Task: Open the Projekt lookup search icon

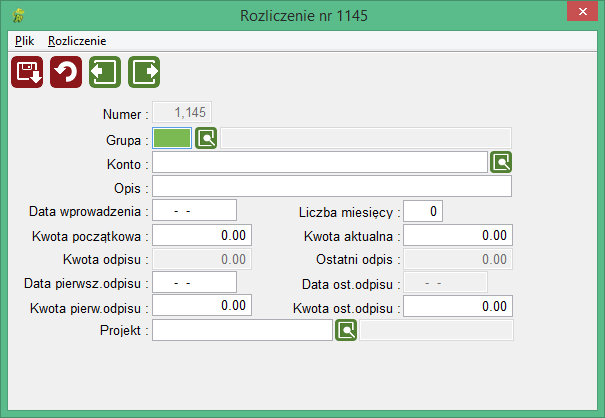Action: point(346,330)
